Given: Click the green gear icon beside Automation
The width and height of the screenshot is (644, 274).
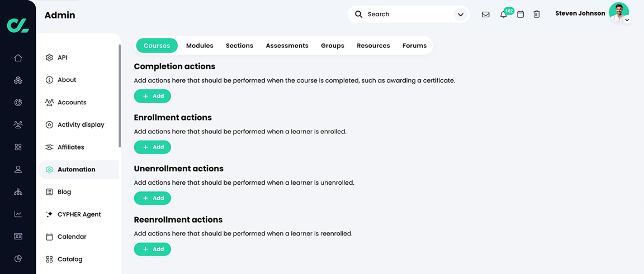Looking at the screenshot, I should pos(49,170).
